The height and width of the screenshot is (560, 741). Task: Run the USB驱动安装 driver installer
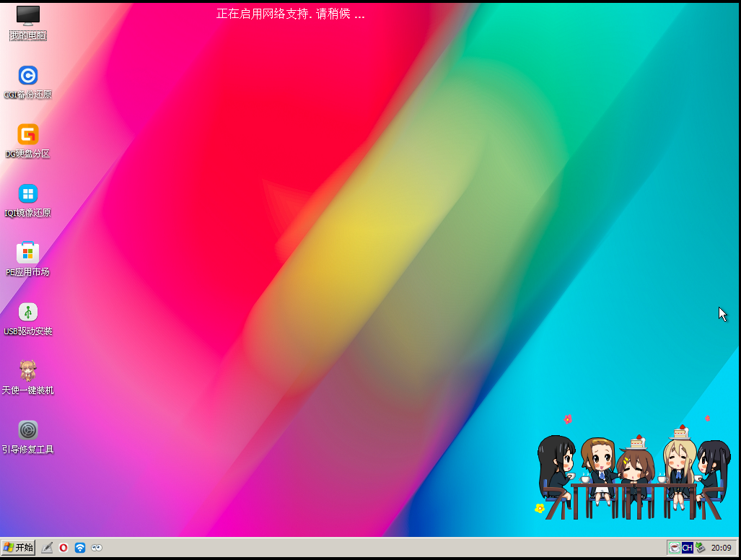[27, 312]
